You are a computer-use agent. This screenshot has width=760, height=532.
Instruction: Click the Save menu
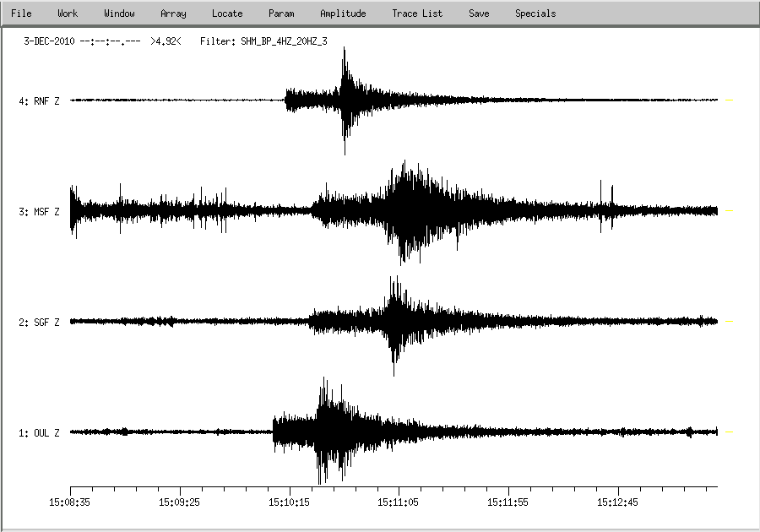pos(479,14)
